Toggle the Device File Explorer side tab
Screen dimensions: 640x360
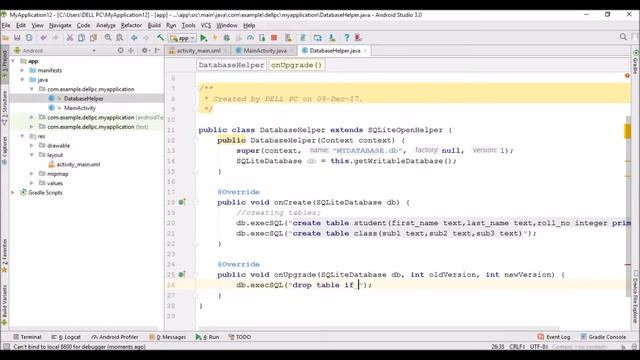coord(636,297)
